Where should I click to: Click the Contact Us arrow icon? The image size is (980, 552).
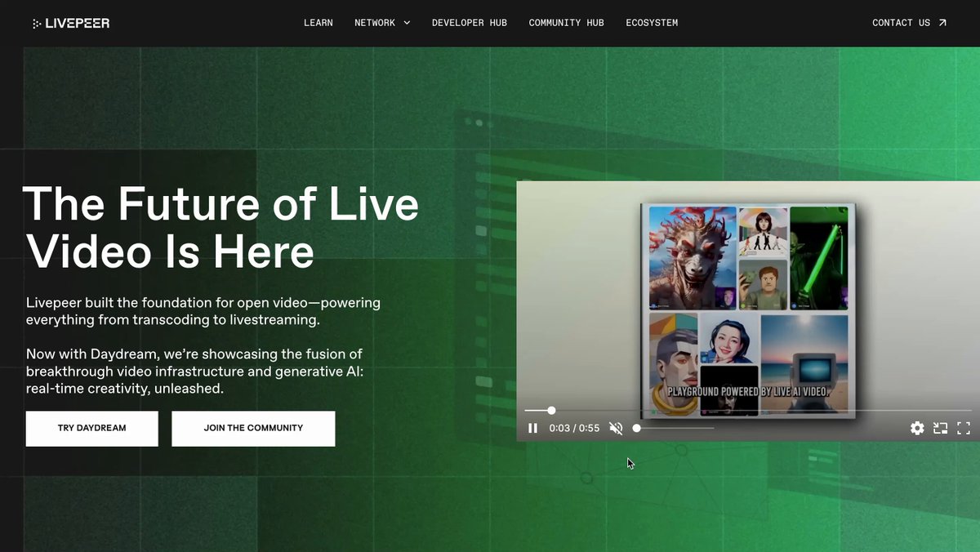tap(942, 23)
